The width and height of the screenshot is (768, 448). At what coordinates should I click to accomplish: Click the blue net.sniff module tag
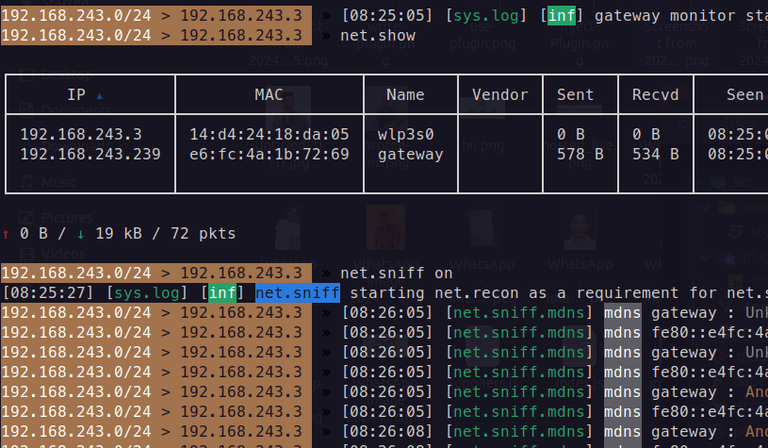(x=297, y=293)
